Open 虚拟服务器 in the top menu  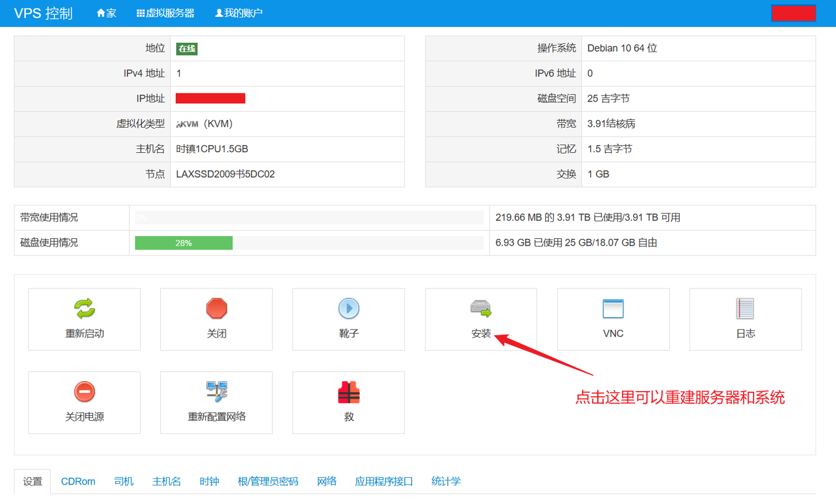166,13
